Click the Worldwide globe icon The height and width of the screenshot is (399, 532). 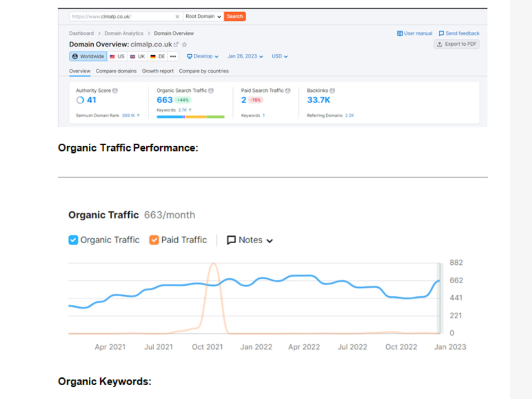pos(75,56)
